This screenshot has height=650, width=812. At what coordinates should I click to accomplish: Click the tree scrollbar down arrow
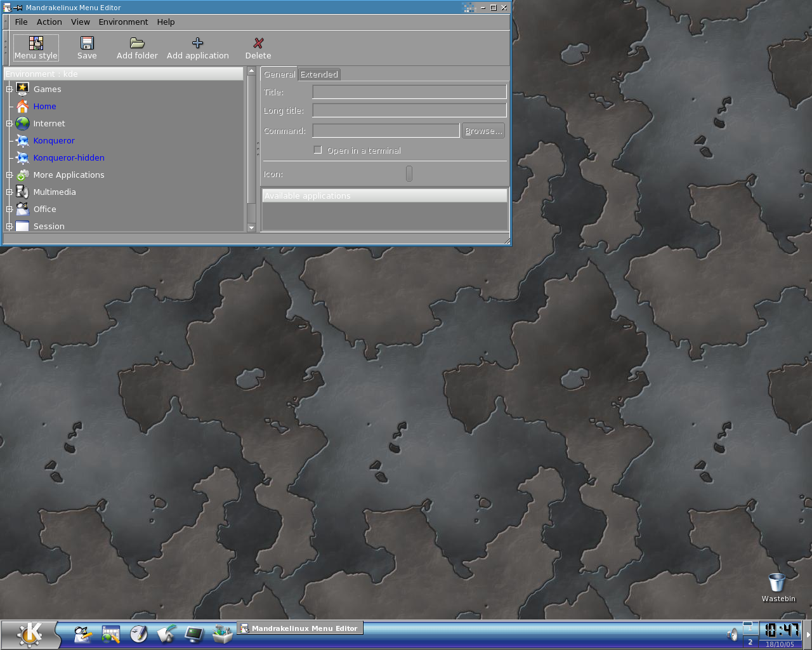[251, 227]
